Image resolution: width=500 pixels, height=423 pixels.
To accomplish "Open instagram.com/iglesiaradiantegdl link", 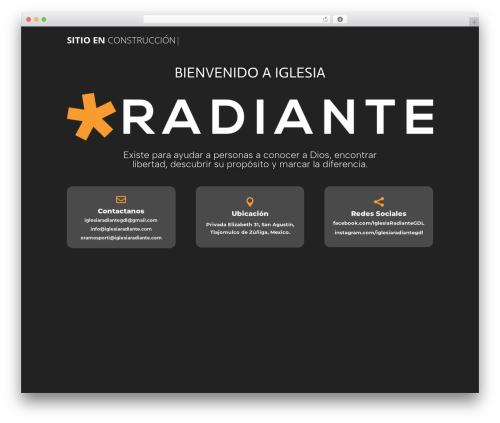I will [x=379, y=232].
